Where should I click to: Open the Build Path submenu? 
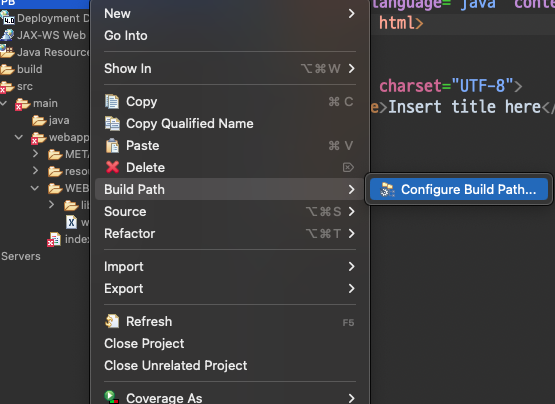pyautogui.click(x=229, y=189)
